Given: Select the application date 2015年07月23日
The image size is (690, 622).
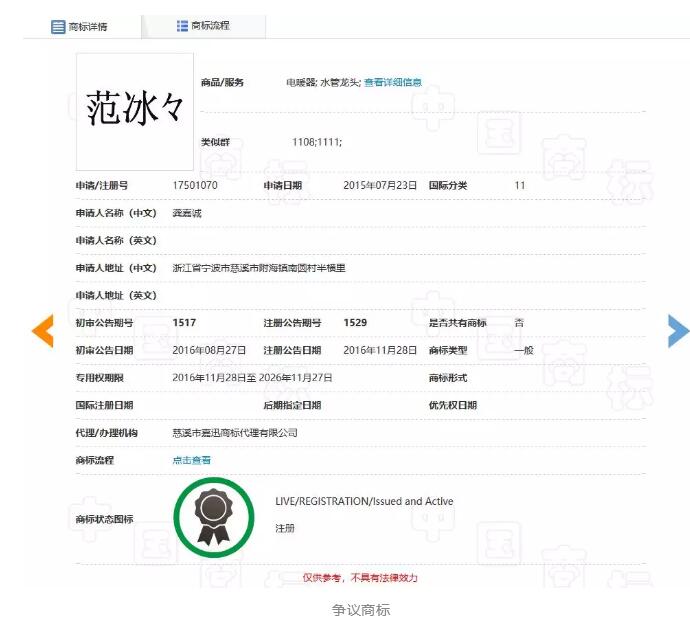Looking at the screenshot, I should point(380,185).
